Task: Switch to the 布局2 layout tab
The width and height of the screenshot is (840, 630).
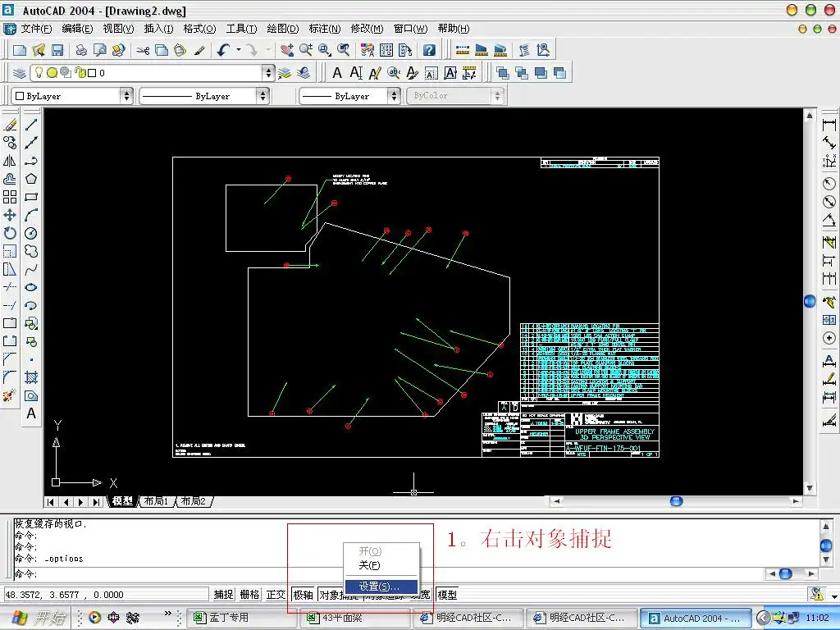Action: point(193,501)
